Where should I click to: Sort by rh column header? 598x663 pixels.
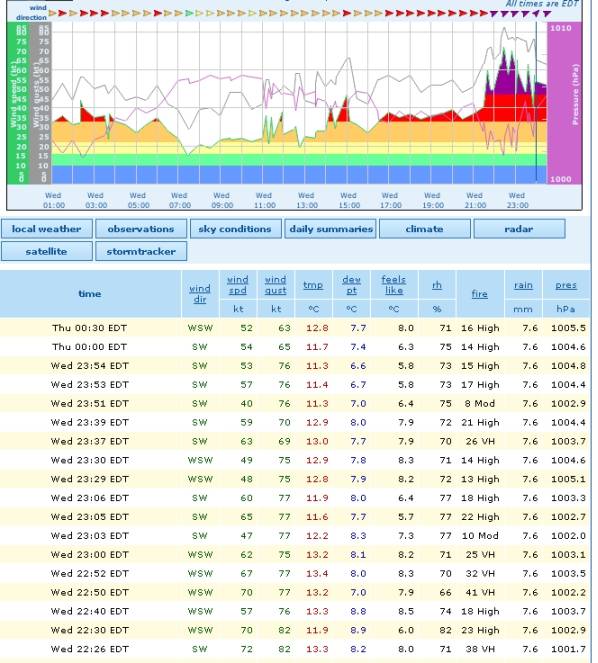click(x=437, y=285)
